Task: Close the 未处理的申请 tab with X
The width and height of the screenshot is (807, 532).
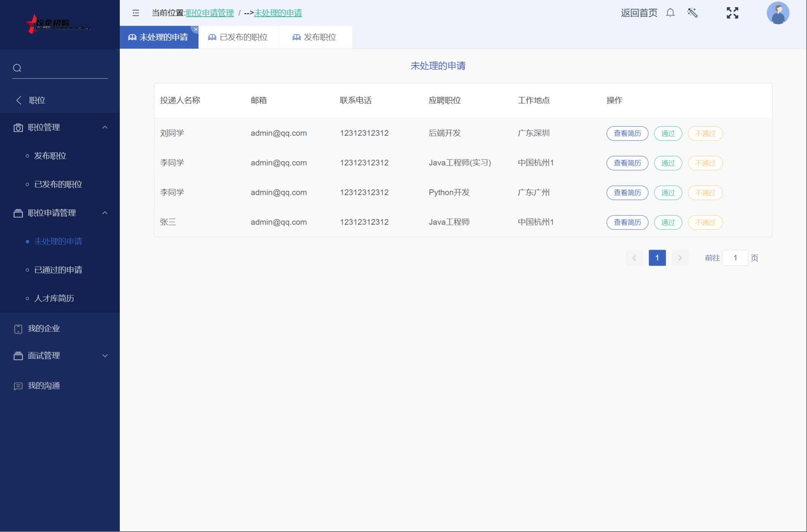Action: tap(196, 29)
